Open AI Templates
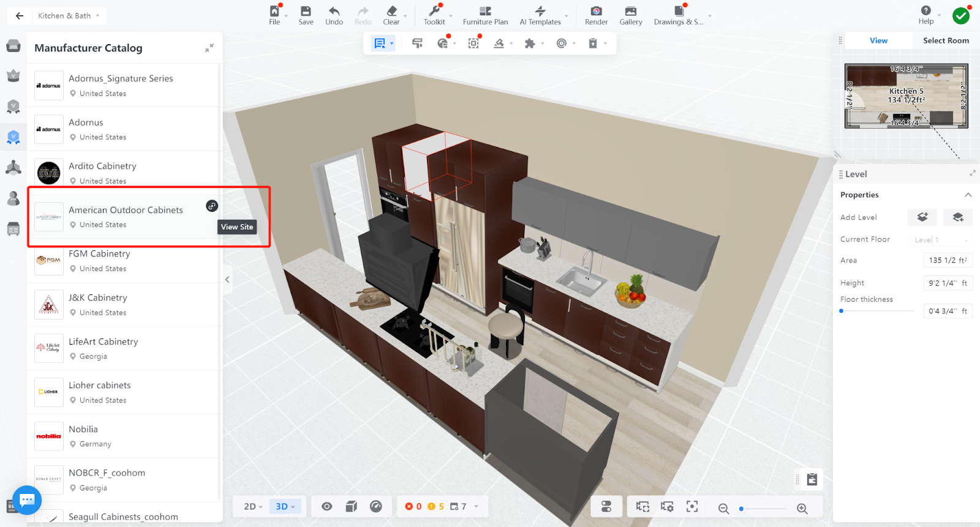Viewport: 980px width, 527px height. 540,15
